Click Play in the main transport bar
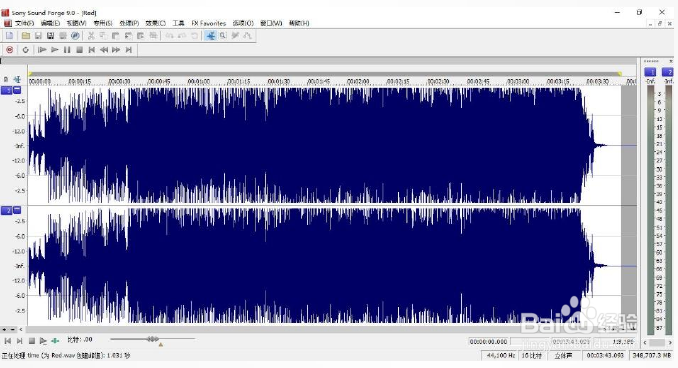Viewport: 678px width, 368px height. [54, 50]
